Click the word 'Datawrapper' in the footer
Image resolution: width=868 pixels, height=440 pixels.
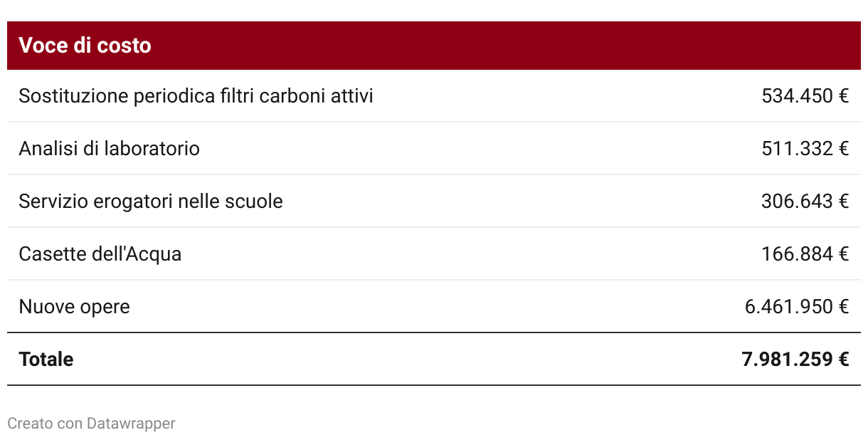pyautogui.click(x=131, y=424)
